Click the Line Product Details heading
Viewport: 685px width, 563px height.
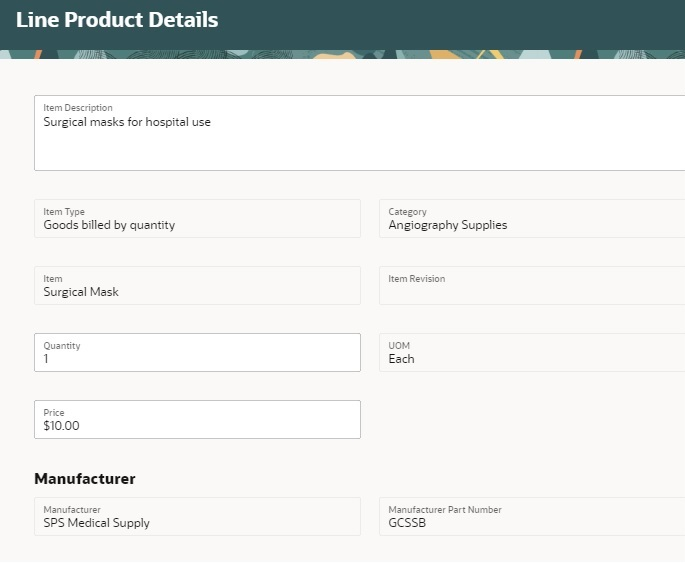[x=117, y=20]
